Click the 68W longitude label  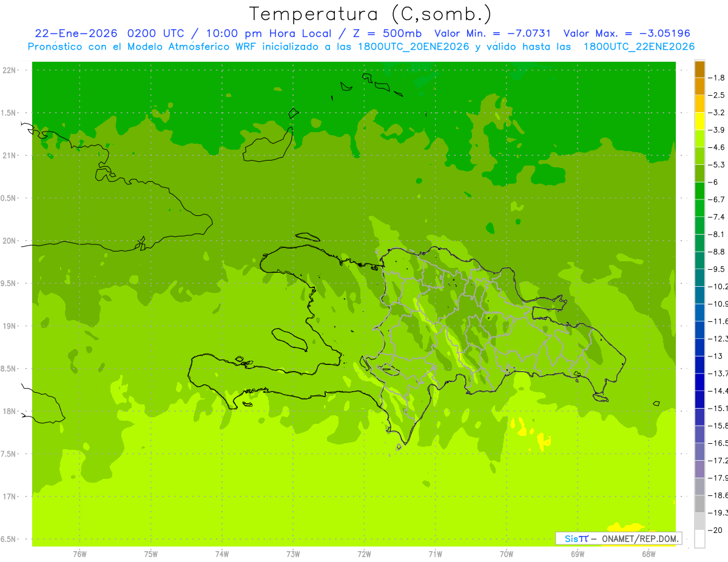pyautogui.click(x=648, y=554)
